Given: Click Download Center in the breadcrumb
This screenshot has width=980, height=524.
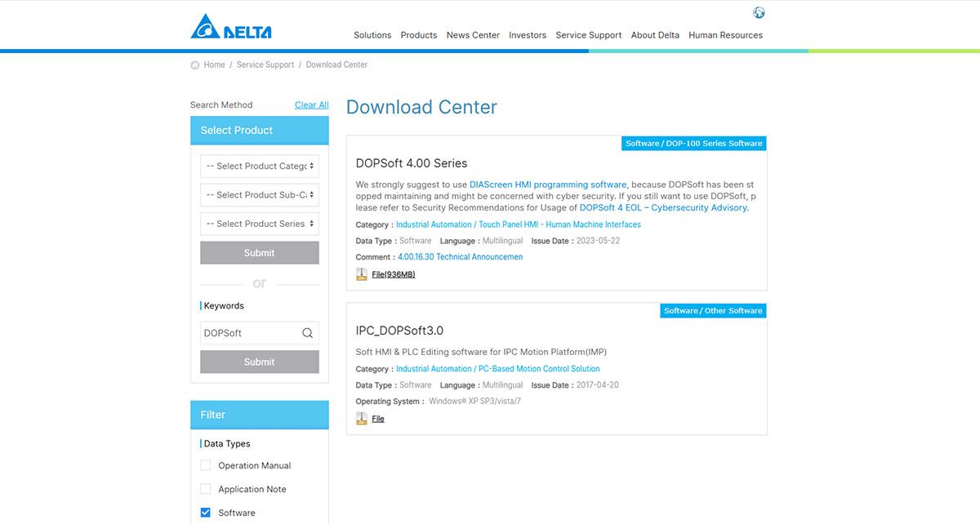Looking at the screenshot, I should pyautogui.click(x=337, y=65).
